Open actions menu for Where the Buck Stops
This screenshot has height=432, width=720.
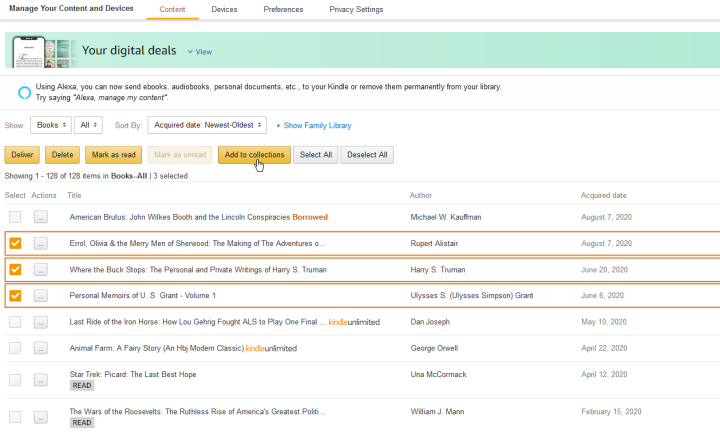(40, 269)
